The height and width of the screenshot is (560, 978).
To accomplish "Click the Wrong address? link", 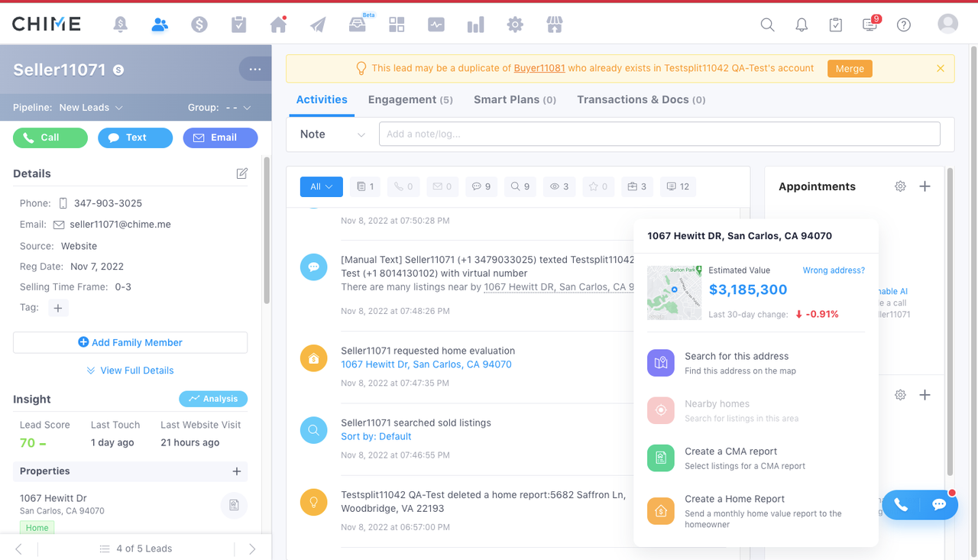I will click(x=834, y=270).
